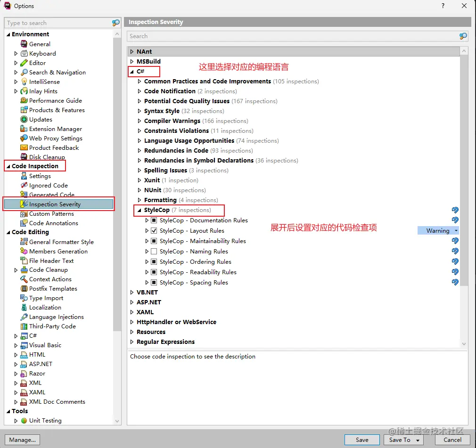Click search icon in left Type to search box
The width and height of the screenshot is (476, 448).
click(116, 23)
